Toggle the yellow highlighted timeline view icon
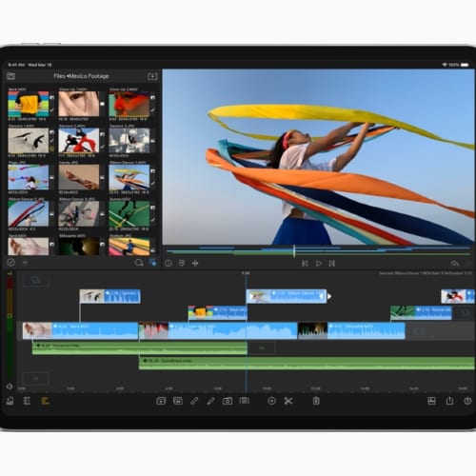The width and height of the screenshot is (476, 476). pyautogui.click(x=46, y=401)
